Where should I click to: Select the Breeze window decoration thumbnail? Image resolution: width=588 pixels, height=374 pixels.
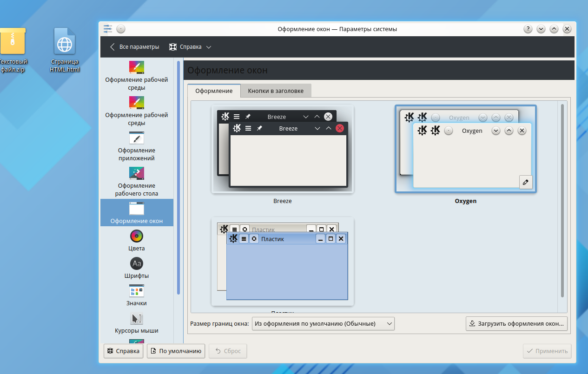pyautogui.click(x=283, y=150)
